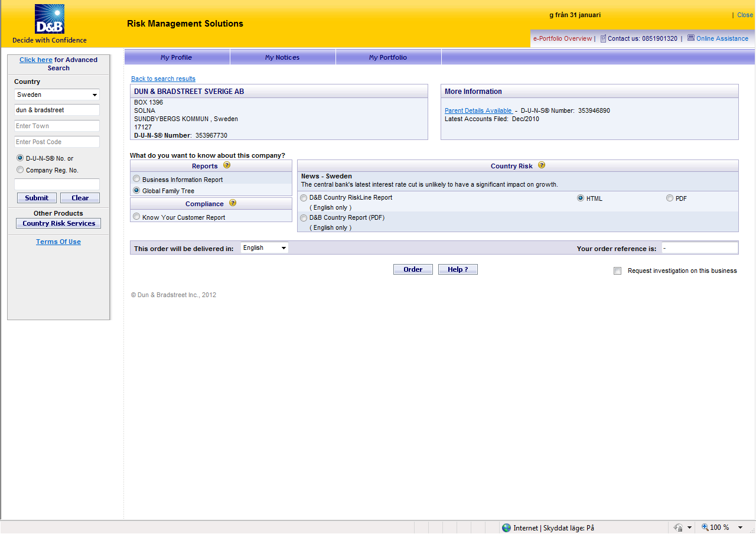This screenshot has width=756, height=534.
Task: Choose Global Family Tree report
Action: pyautogui.click(x=136, y=191)
